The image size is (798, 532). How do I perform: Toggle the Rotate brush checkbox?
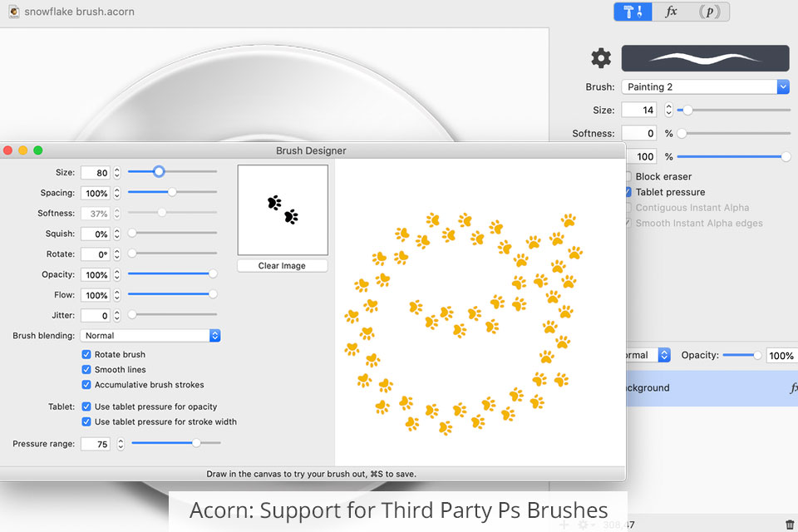point(86,354)
